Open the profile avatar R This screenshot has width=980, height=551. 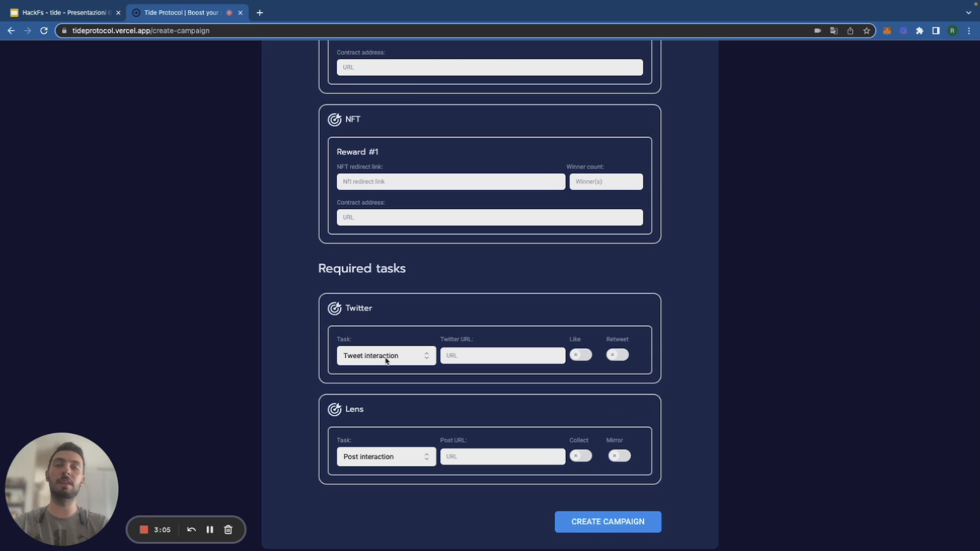tap(952, 31)
